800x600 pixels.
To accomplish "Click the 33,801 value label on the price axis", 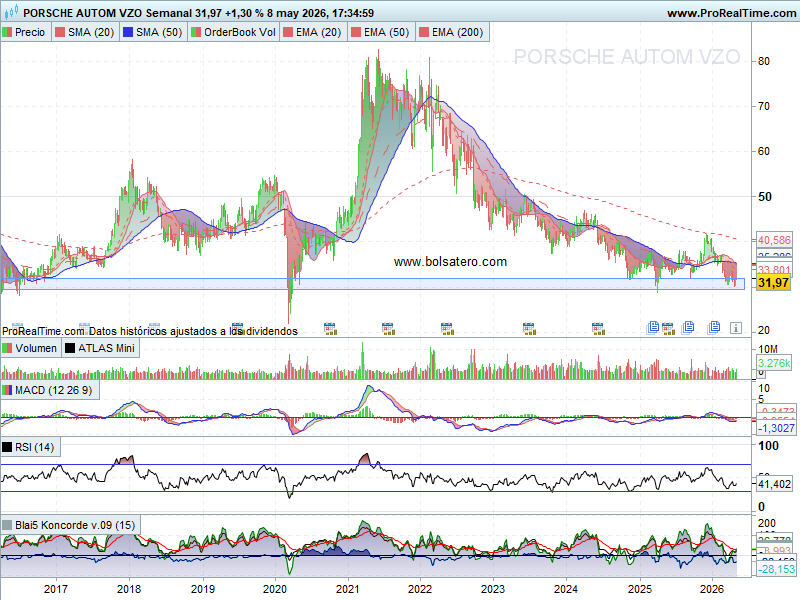I will (774, 270).
